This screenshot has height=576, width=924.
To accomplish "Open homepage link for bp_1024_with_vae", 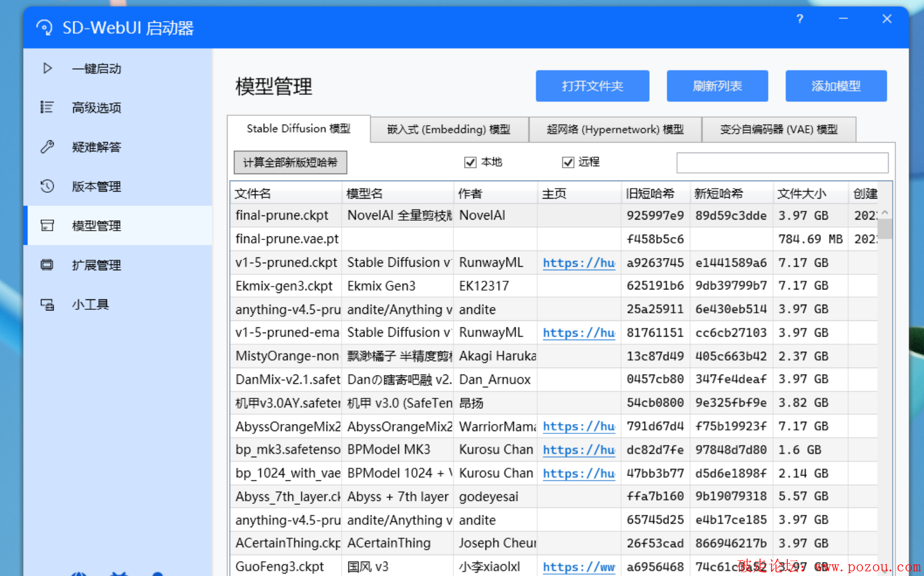I will pos(579,473).
